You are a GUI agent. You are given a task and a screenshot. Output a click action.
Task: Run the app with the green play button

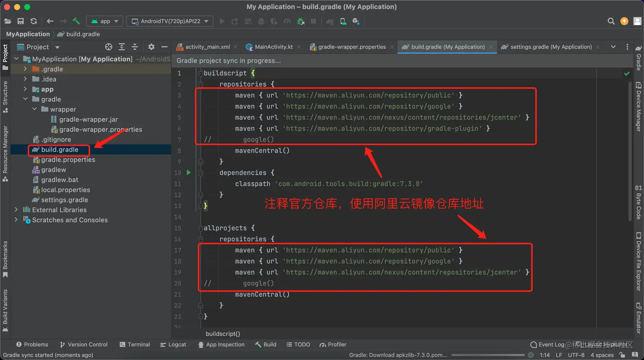coord(222,21)
